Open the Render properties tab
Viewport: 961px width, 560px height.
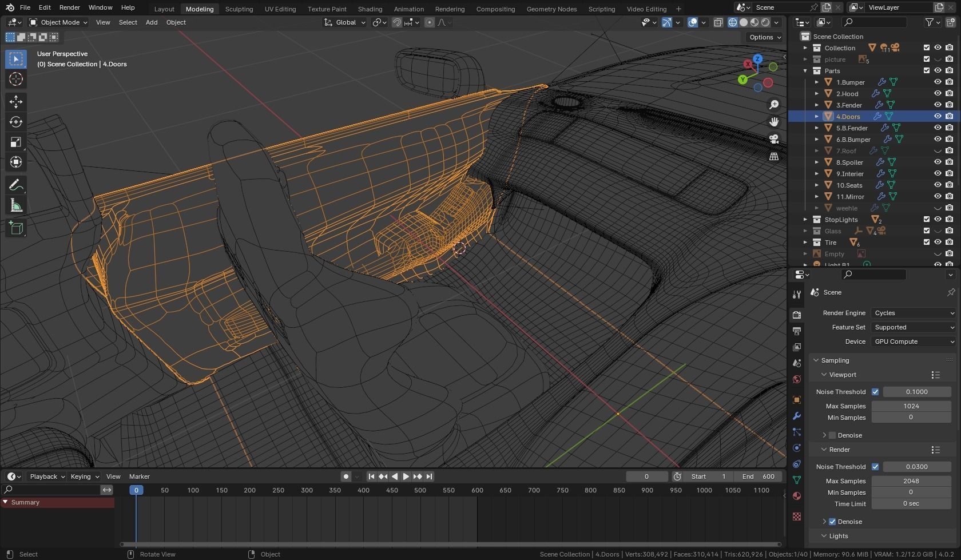click(x=796, y=315)
